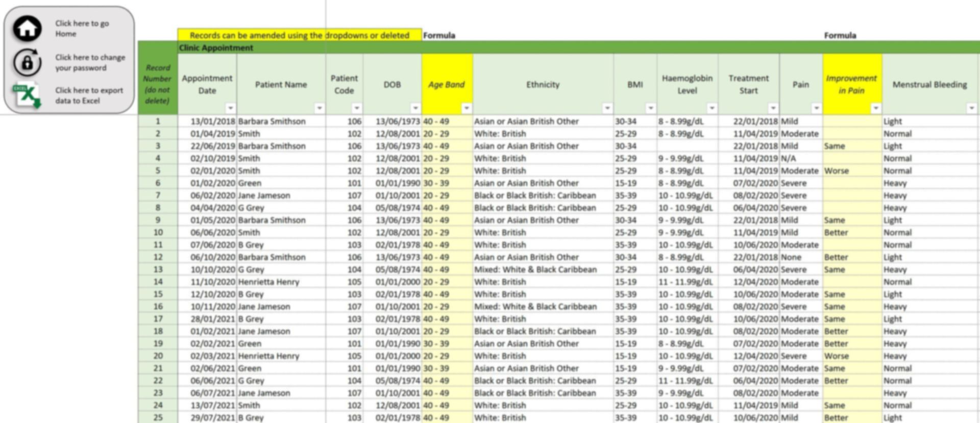Viewport: 980px width, 423px height.
Task: Open the DOB column filter dropdown
Action: pyautogui.click(x=415, y=108)
